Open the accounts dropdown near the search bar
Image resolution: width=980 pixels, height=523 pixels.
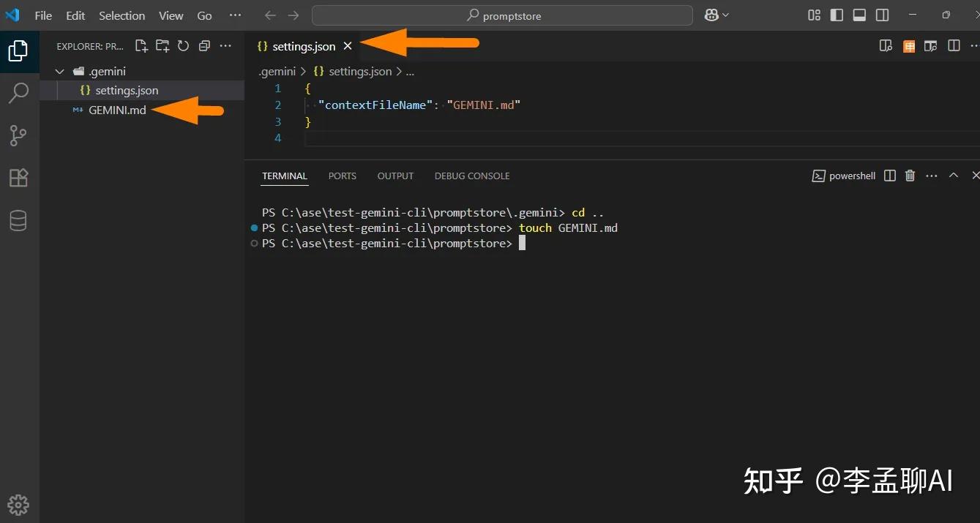tap(716, 14)
